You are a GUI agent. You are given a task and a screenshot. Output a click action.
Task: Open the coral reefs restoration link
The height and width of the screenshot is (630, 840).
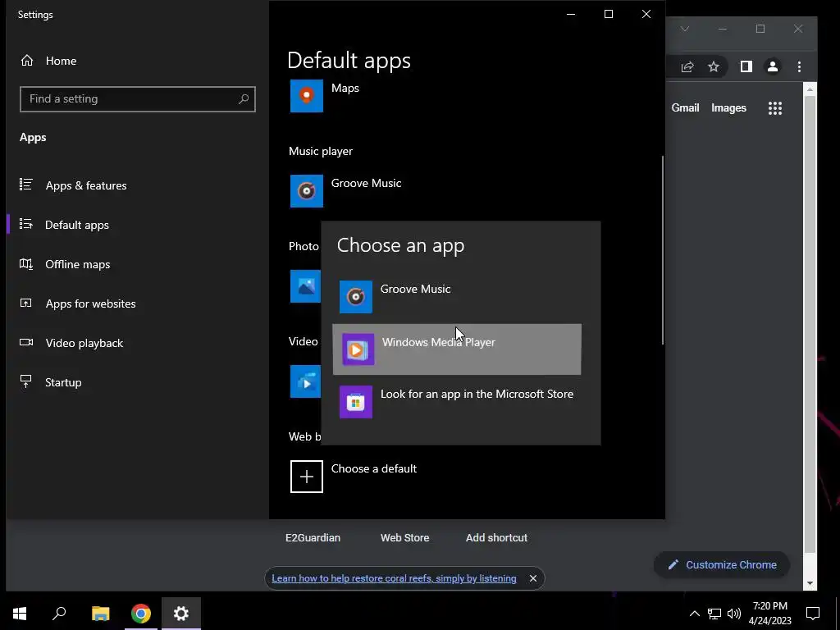click(394, 578)
